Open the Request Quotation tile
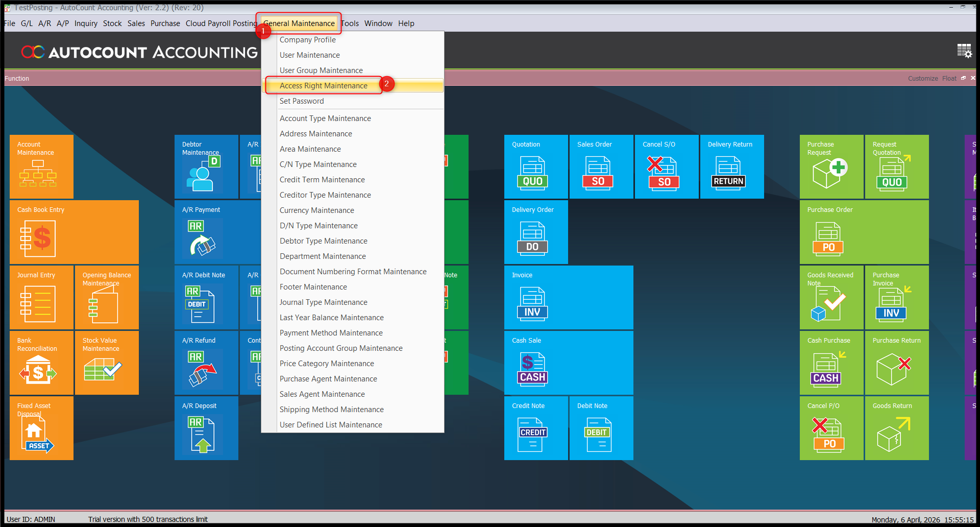980x527 pixels. click(897, 166)
